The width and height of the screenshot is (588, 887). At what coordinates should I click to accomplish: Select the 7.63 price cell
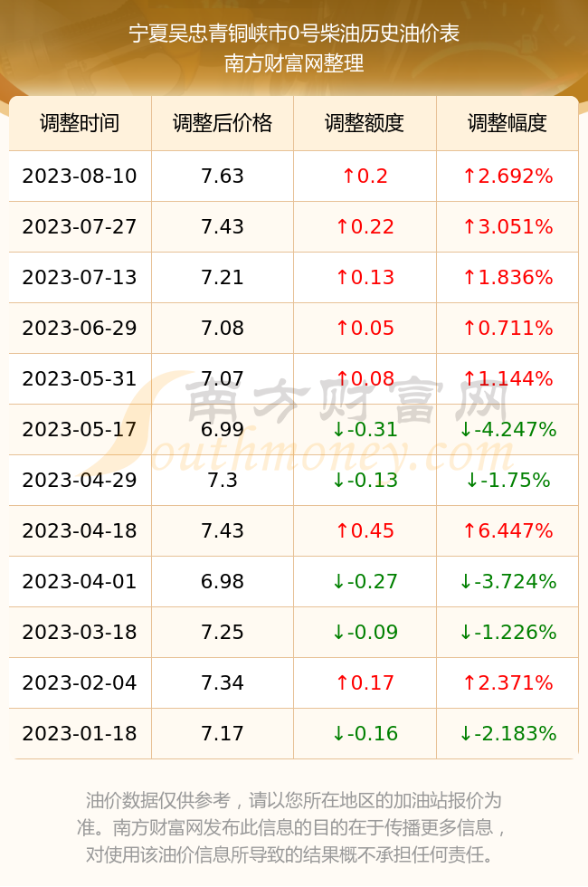pyautogui.click(x=223, y=176)
